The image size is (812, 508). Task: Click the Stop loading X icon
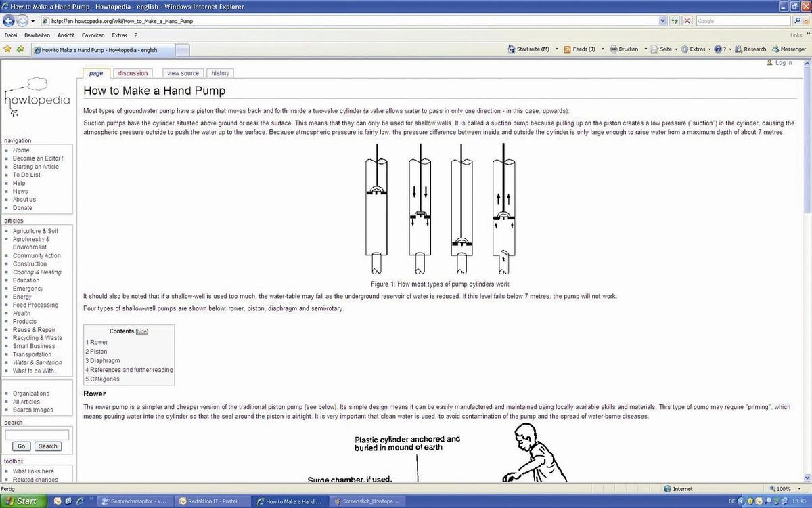click(687, 21)
